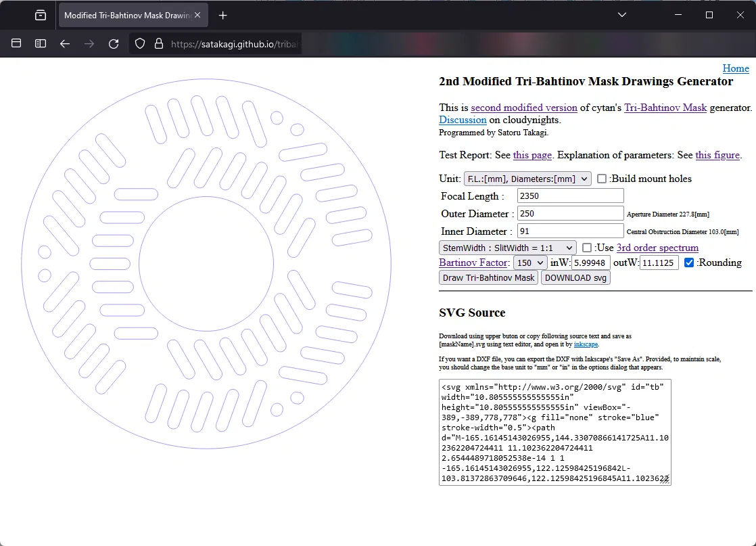The height and width of the screenshot is (546, 756).
Task: Select the Modified Tri-Bahtinov Mask browser tab
Action: tap(127, 16)
